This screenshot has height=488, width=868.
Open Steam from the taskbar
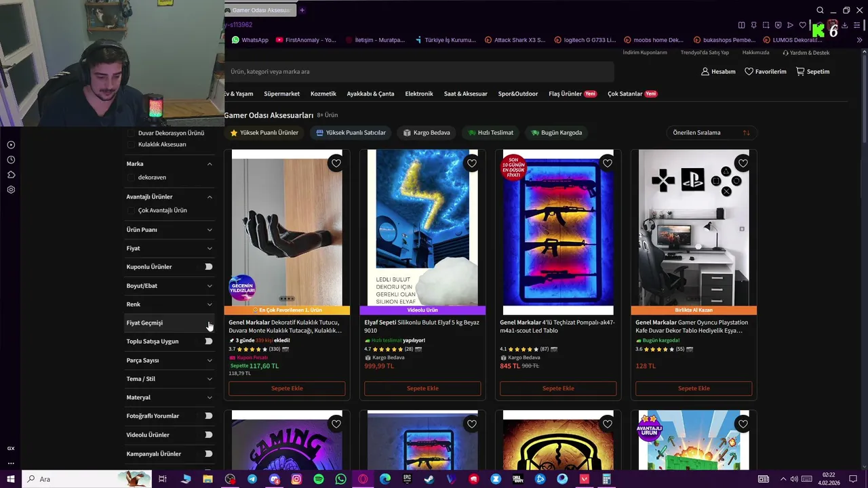[x=429, y=479]
